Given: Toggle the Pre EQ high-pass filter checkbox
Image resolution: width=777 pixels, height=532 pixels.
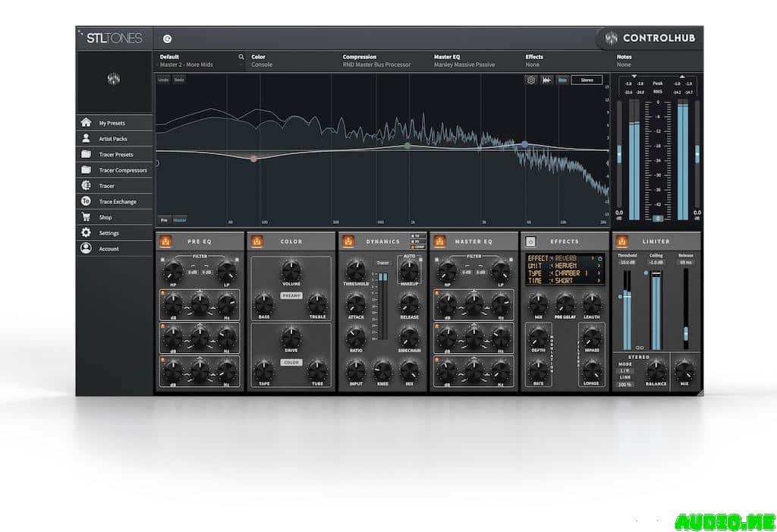Looking at the screenshot, I should [x=162, y=260].
